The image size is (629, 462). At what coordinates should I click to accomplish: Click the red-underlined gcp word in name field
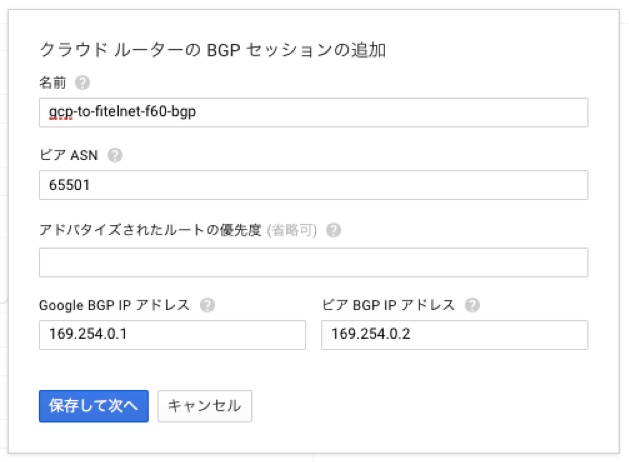coord(60,112)
